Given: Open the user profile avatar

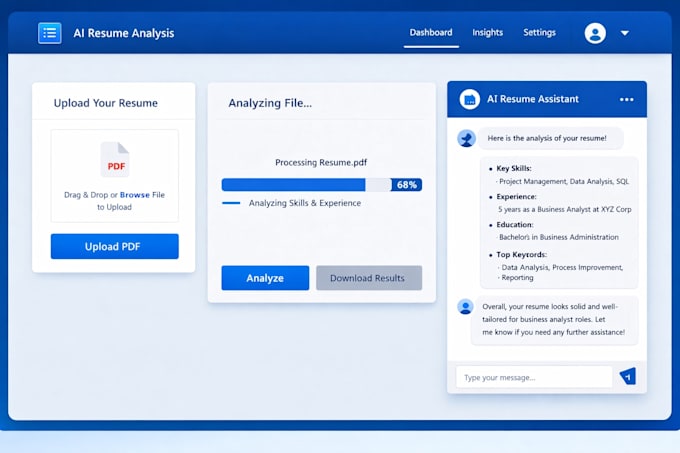Looking at the screenshot, I should [x=595, y=33].
